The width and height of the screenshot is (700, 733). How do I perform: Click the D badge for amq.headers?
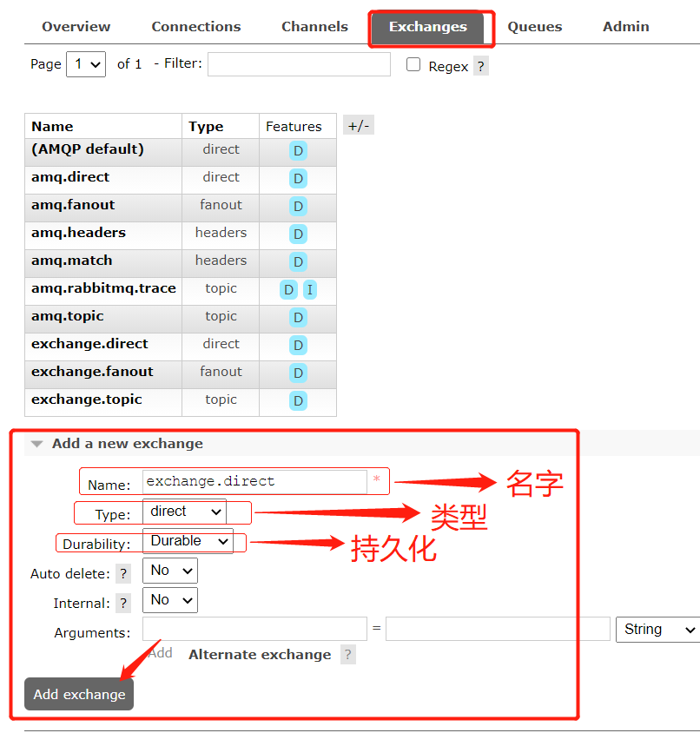[298, 234]
